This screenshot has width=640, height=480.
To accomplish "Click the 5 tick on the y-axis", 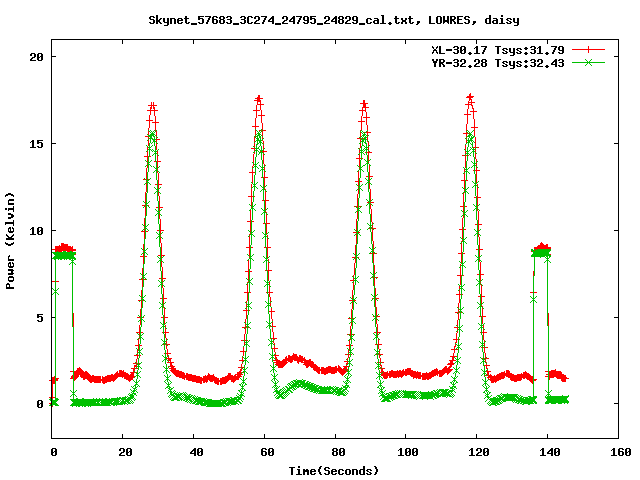I will click(x=38, y=318).
